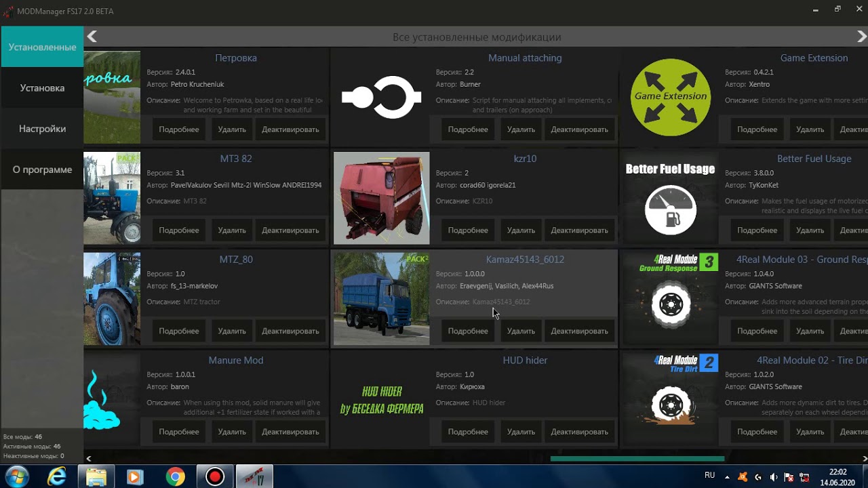Open the volume icon in tray
This screenshot has height=488, width=868.
click(x=774, y=476)
